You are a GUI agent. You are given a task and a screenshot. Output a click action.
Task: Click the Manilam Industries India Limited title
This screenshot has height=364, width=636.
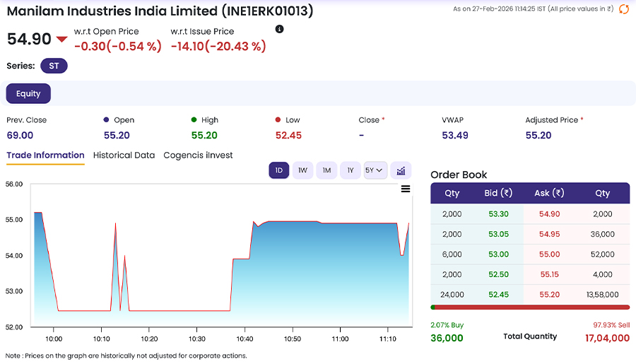click(x=160, y=11)
